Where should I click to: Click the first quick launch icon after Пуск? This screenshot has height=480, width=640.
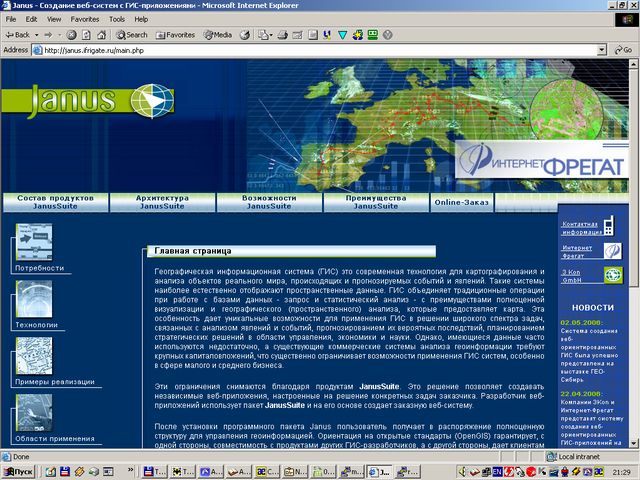coord(50,471)
